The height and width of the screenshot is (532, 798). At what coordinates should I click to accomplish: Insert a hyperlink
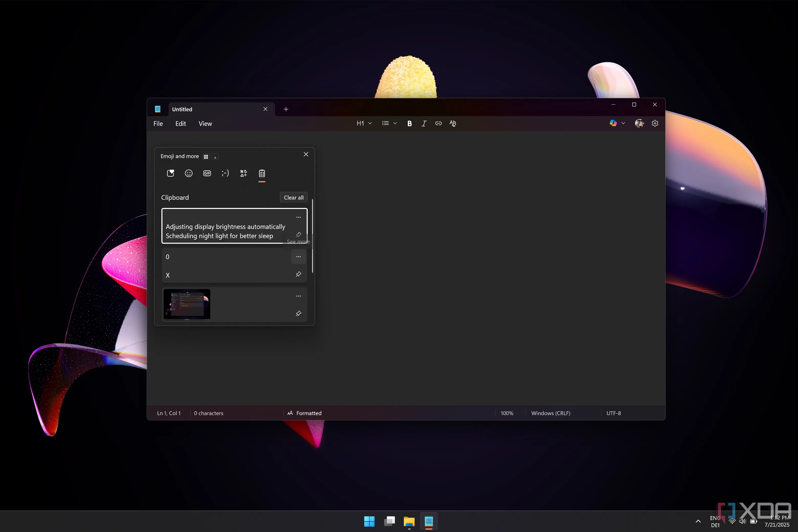[438, 123]
